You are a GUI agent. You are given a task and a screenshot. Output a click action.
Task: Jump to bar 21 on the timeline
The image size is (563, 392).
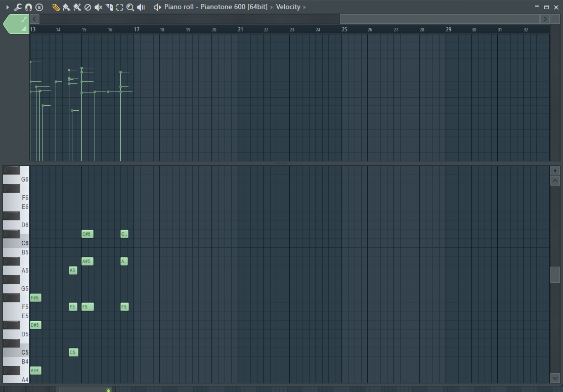click(x=240, y=29)
